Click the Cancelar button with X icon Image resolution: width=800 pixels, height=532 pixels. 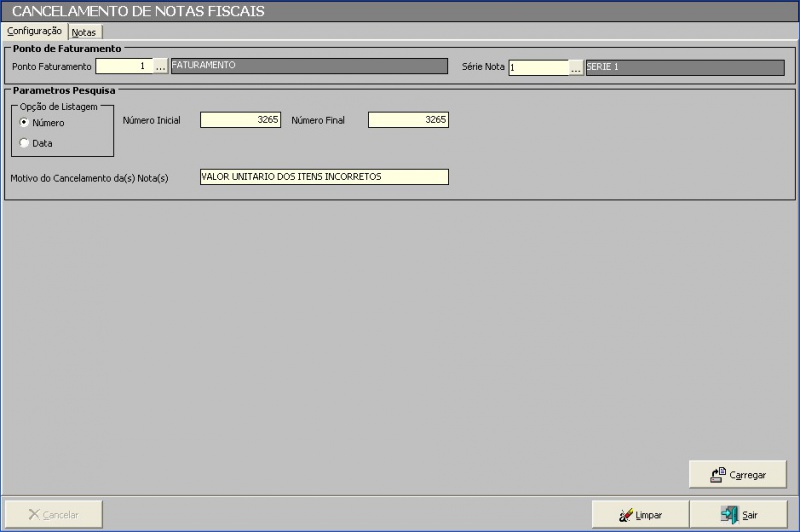click(x=55, y=515)
